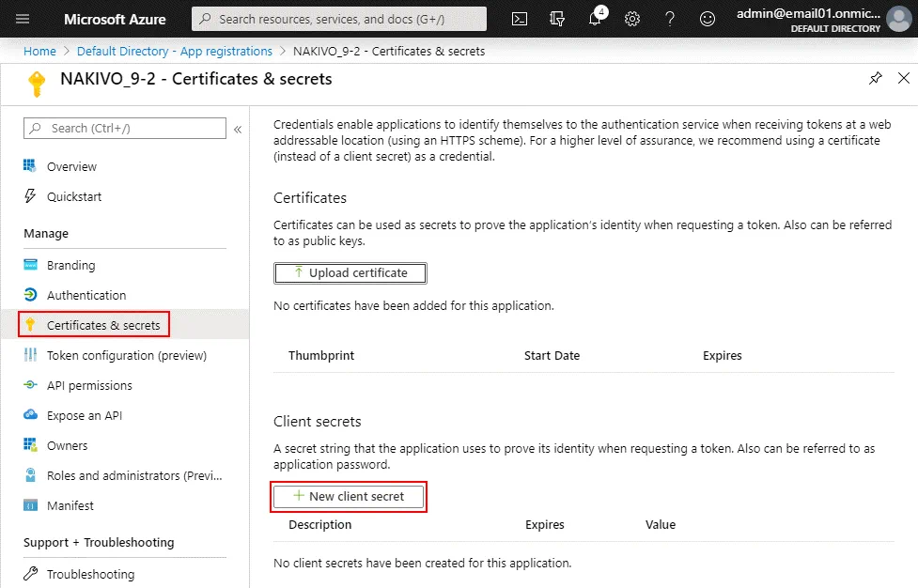
Task: Open Azure notifications bell
Action: click(595, 18)
